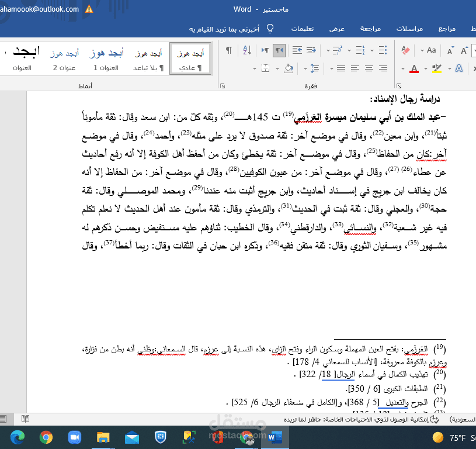Grow font size with large A
This screenshot has height=449, width=476.
click(x=464, y=50)
